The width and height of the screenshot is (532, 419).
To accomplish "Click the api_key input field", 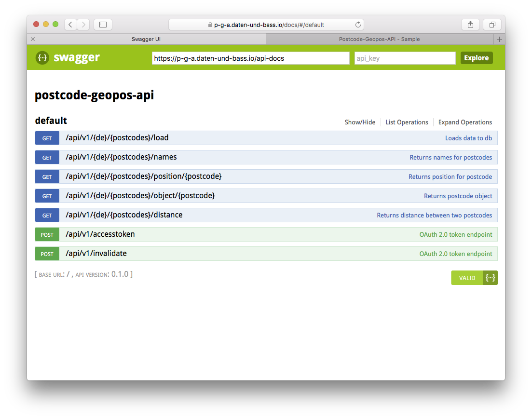I will click(405, 58).
